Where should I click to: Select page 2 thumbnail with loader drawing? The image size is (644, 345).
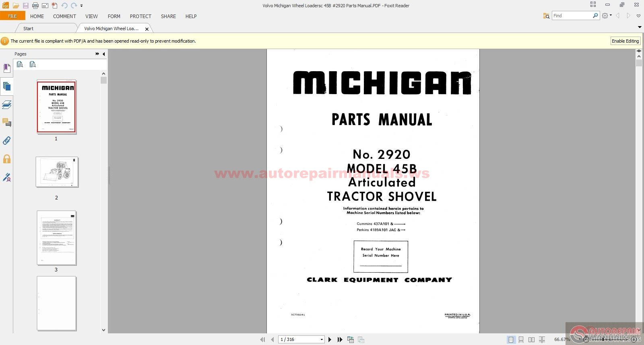click(57, 172)
